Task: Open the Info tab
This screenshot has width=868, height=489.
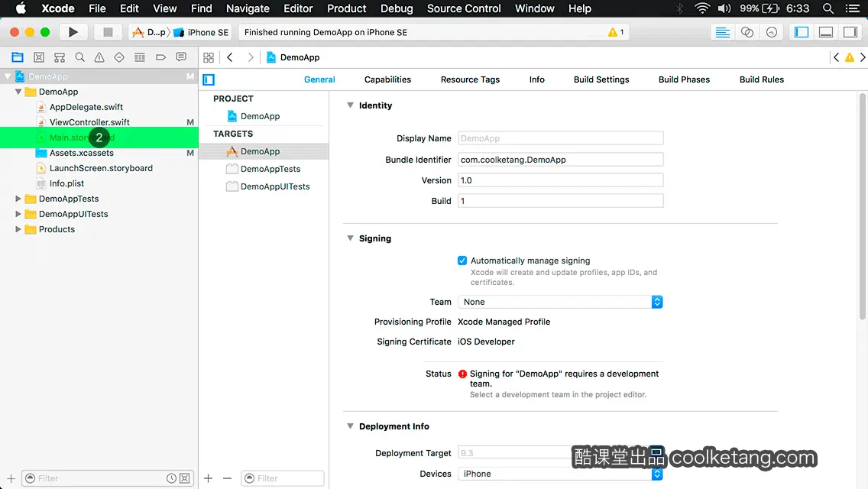Action: (536, 79)
